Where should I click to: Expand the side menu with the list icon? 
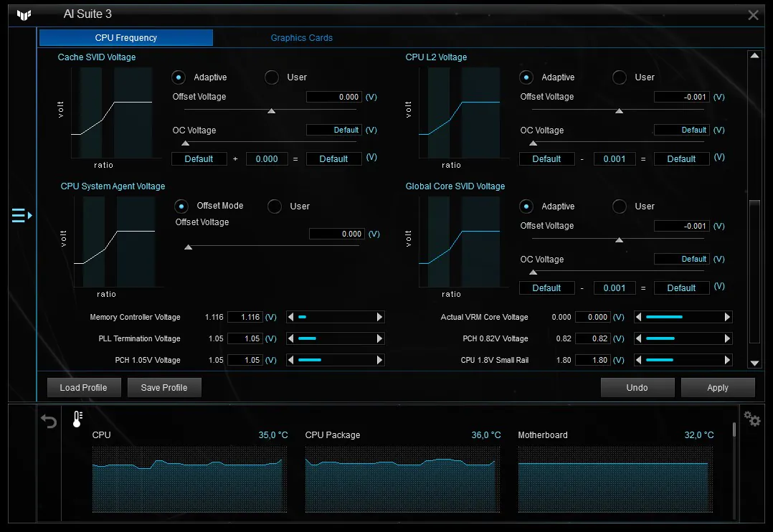(22, 216)
